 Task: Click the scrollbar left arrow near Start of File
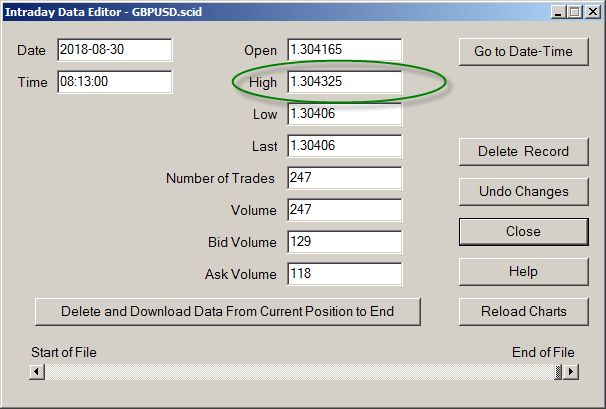click(37, 372)
